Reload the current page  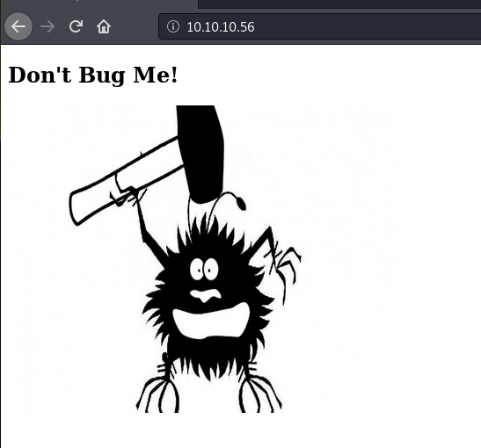[x=76, y=26]
